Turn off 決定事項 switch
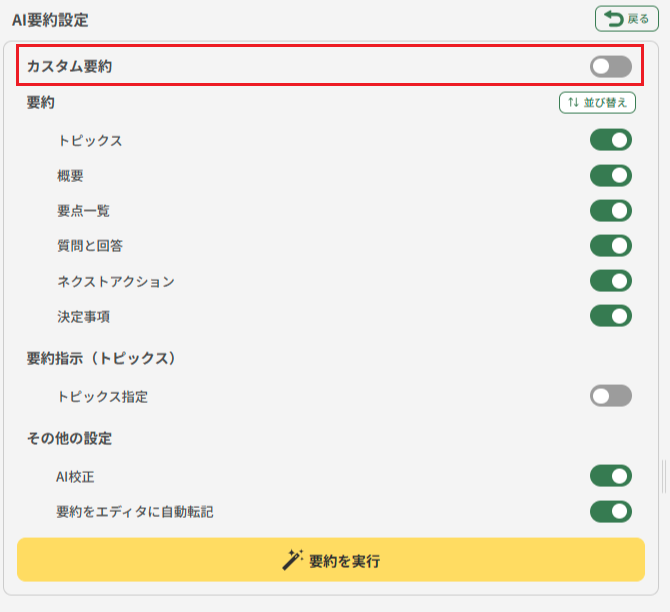 [x=610, y=316]
